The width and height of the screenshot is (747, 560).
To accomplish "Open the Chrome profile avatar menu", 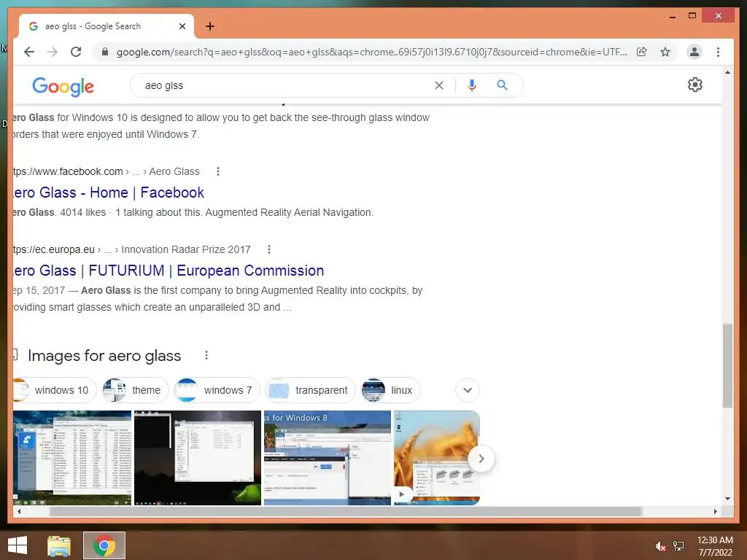I will coord(694,52).
